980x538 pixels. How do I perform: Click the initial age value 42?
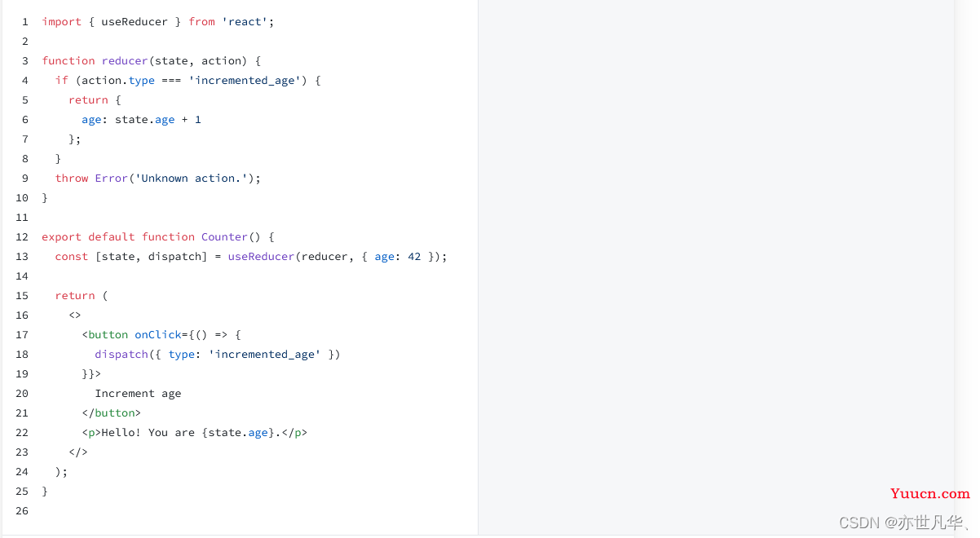414,257
